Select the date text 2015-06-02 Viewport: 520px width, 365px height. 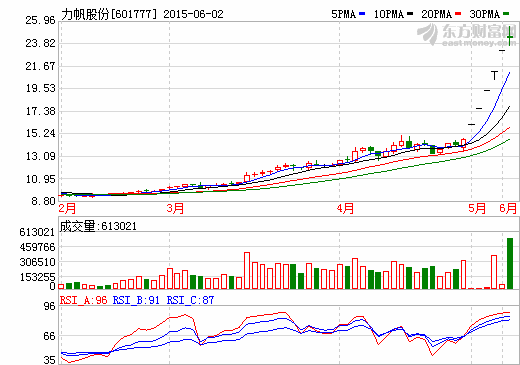point(193,14)
